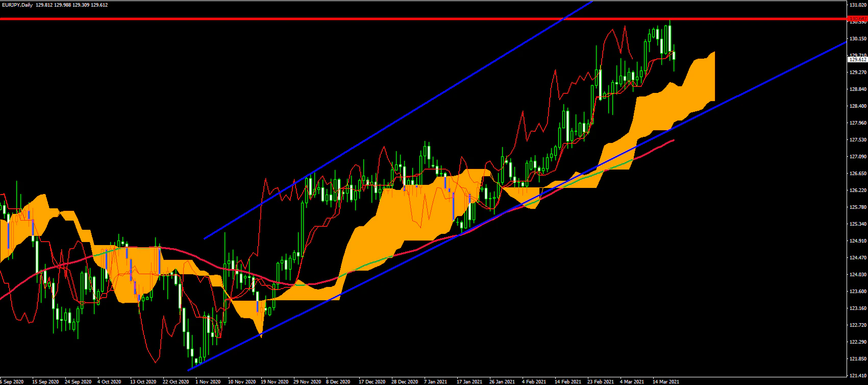Click the 28 Dec 2020 date label
868x385 pixels.
click(404, 381)
